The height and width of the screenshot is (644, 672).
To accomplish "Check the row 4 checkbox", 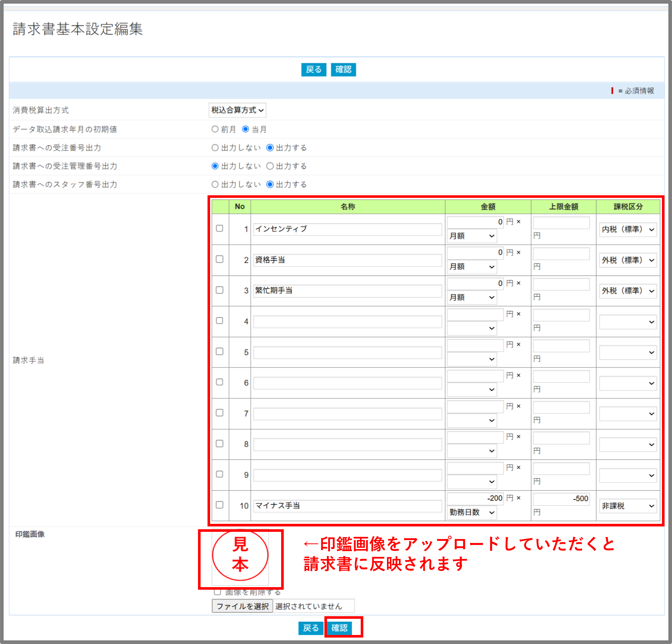I will [x=220, y=321].
